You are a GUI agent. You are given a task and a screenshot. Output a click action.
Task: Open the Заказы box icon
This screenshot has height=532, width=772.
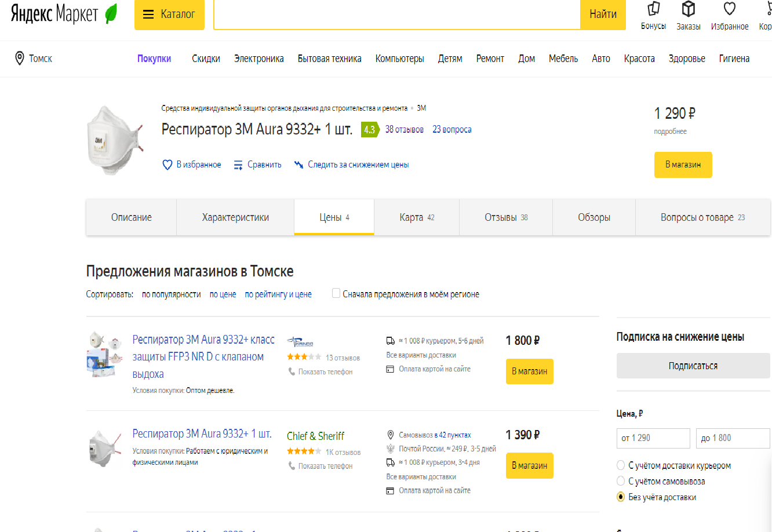point(688,9)
